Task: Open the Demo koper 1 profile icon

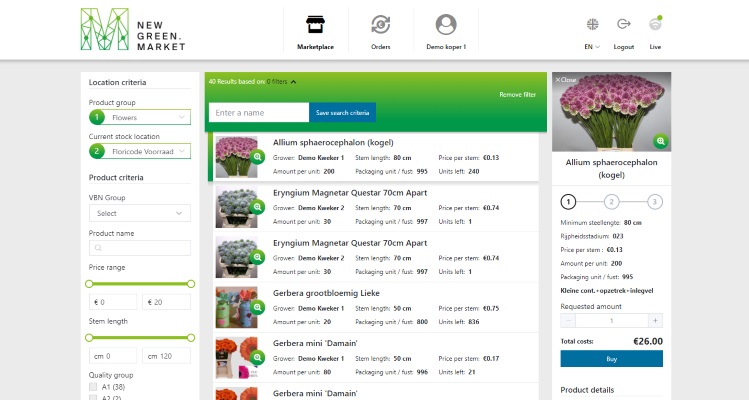Action: (446, 24)
